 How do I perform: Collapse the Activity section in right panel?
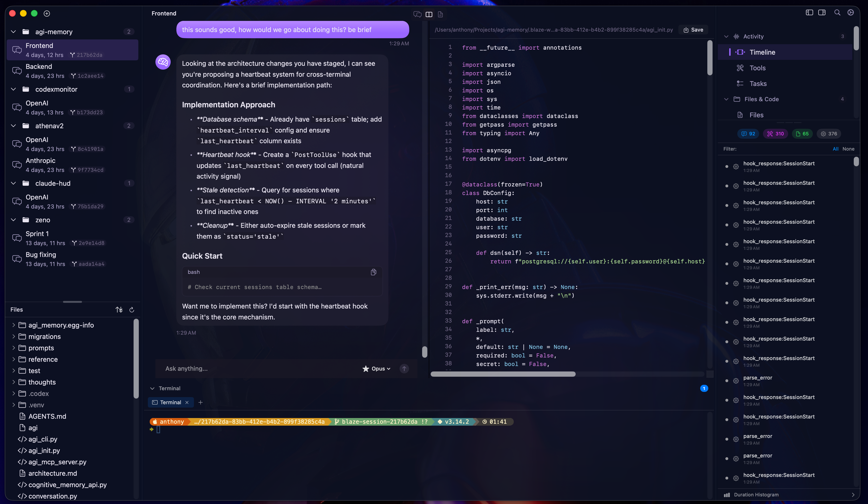click(x=726, y=36)
